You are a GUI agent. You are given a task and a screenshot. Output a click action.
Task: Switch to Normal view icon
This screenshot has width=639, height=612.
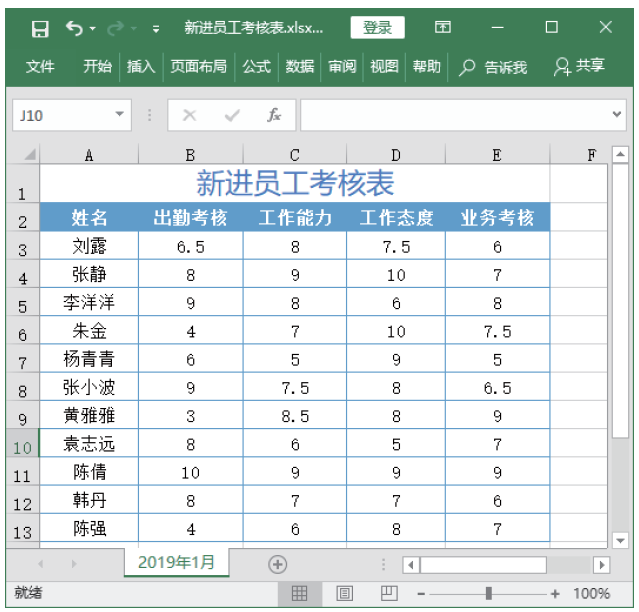(300, 593)
